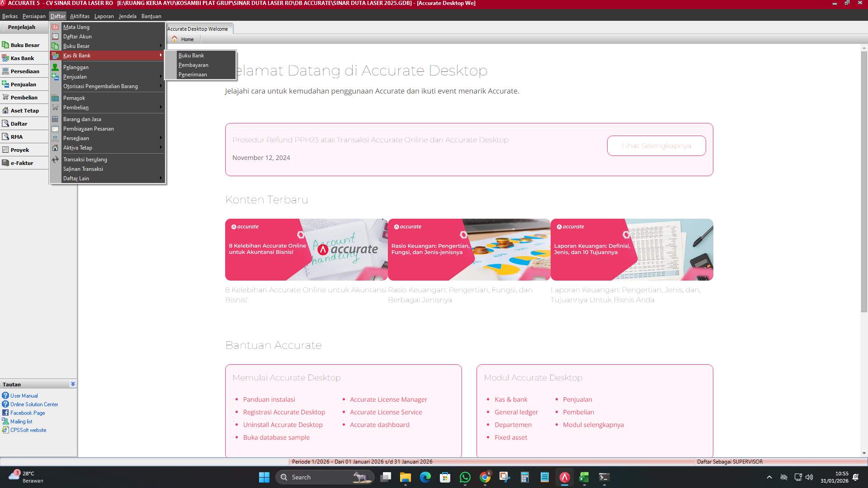Select Pembayaran from the Kas & Bank submenu
This screenshot has height=488, width=868.
coord(193,65)
